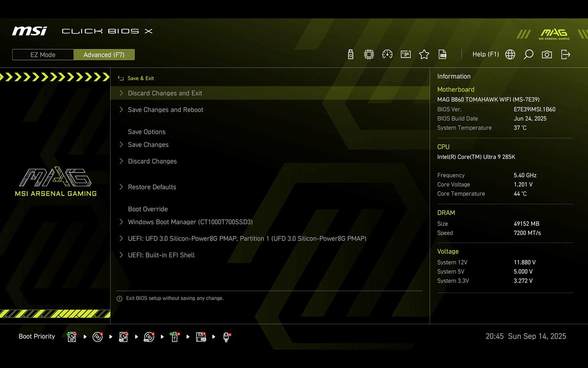This screenshot has height=368, width=588.
Task: Open the LOG file icon
Action: coord(443,54)
